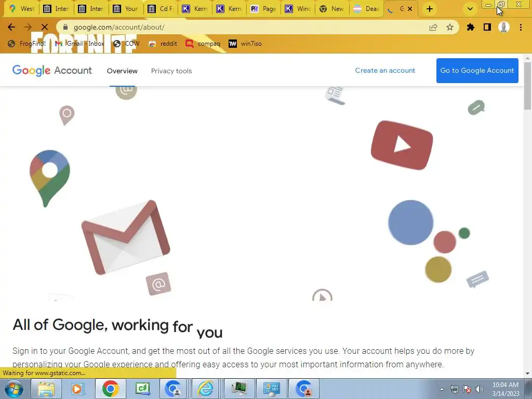Click the large blue Assistant circle
The image size is (532, 399).
click(410, 222)
